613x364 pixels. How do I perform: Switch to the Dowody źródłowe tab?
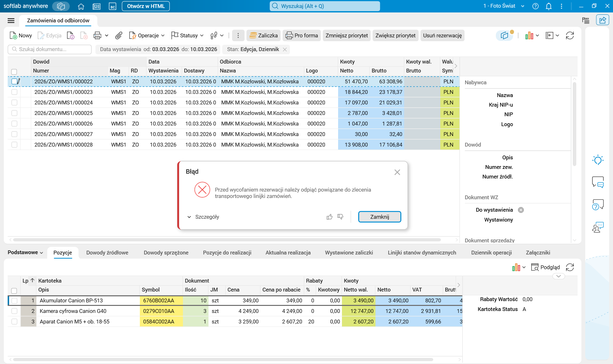tap(107, 253)
